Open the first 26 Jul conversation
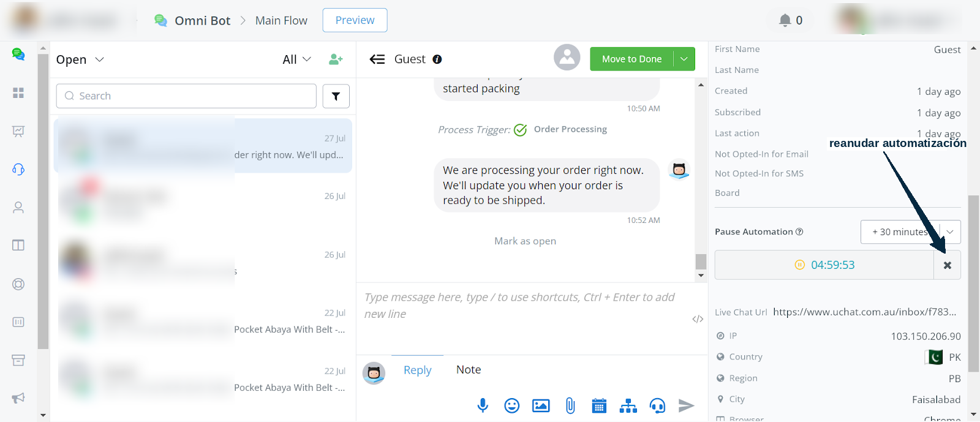The image size is (980, 422). click(x=203, y=204)
